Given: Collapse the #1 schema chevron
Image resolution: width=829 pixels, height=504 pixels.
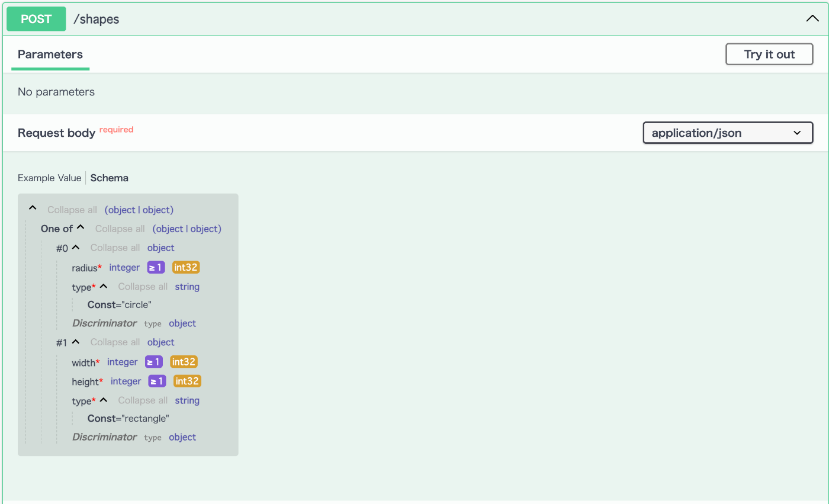Looking at the screenshot, I should click(x=76, y=341).
